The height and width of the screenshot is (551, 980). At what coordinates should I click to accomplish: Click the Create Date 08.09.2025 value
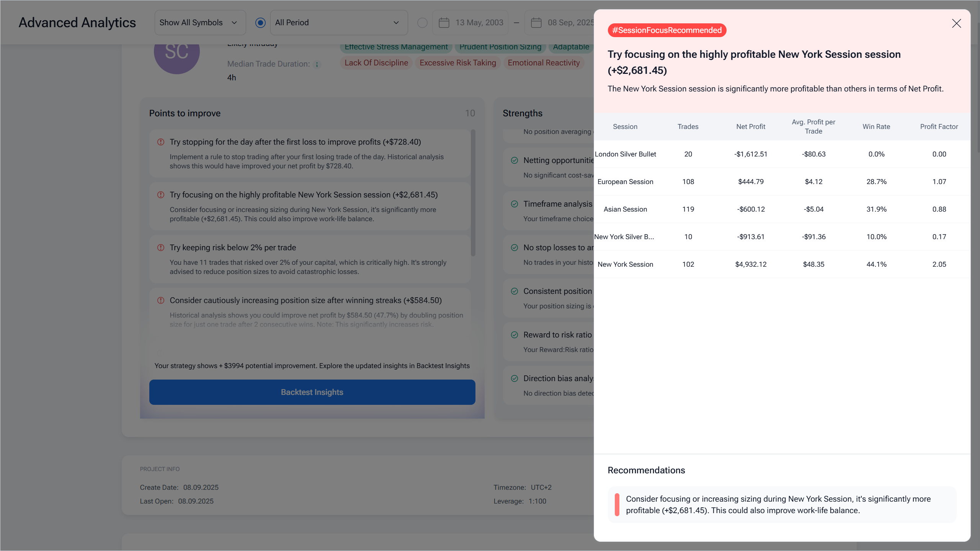(201, 487)
